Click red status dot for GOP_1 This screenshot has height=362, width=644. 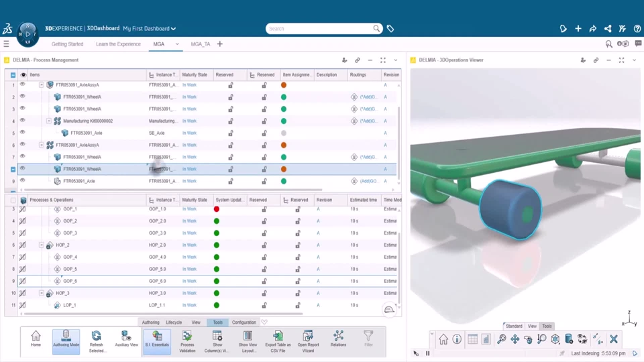click(x=217, y=209)
